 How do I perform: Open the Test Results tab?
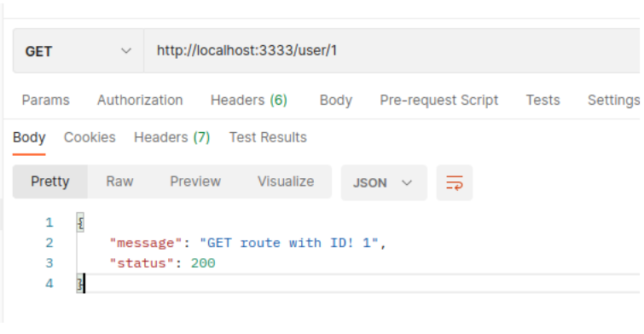pos(268,137)
